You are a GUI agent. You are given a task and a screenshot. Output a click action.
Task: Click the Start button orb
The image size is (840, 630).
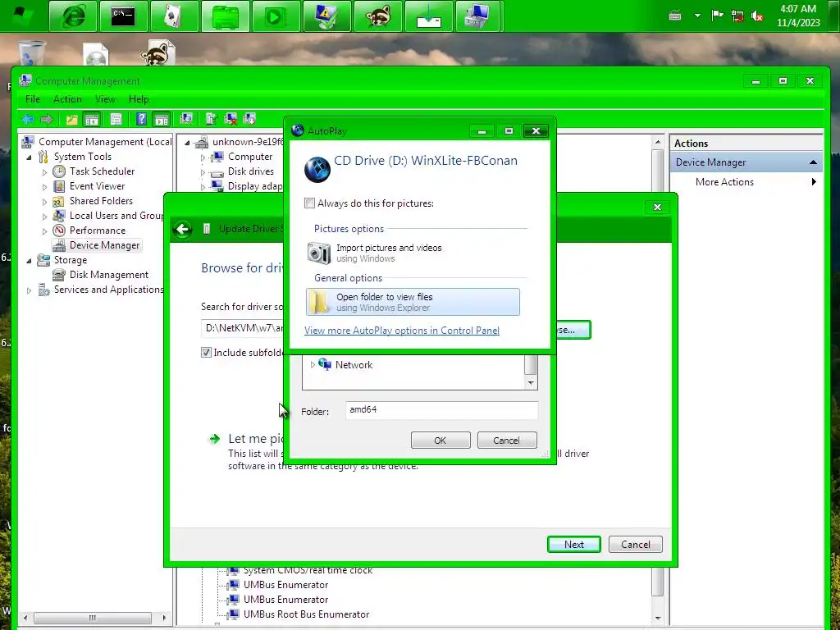pos(22,16)
